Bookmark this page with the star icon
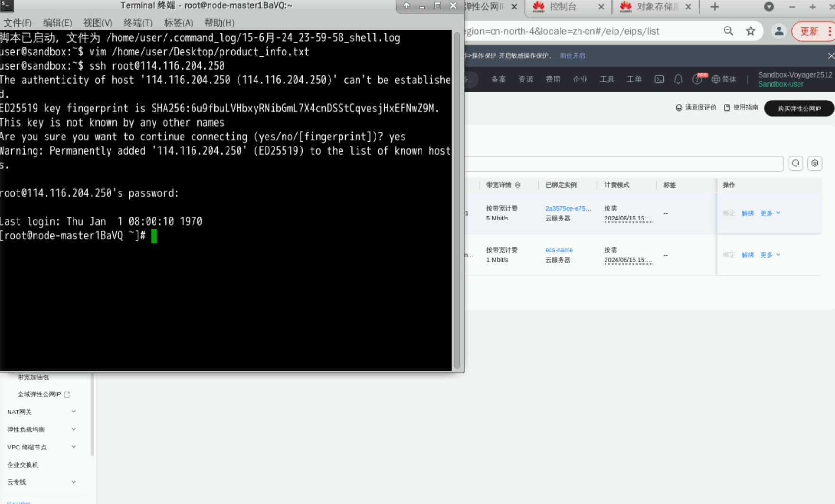Image resolution: width=835 pixels, height=504 pixels. coord(751,31)
